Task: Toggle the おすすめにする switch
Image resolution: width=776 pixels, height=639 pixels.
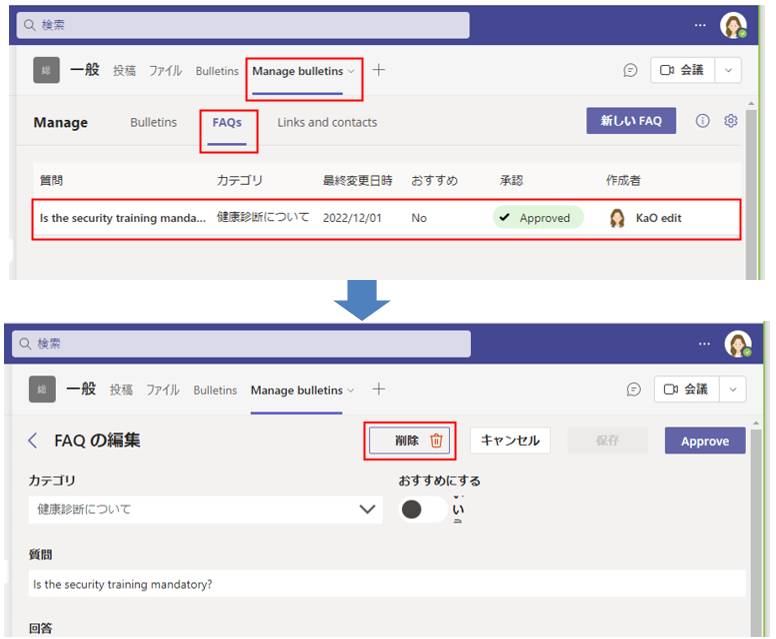Action: 423,509
